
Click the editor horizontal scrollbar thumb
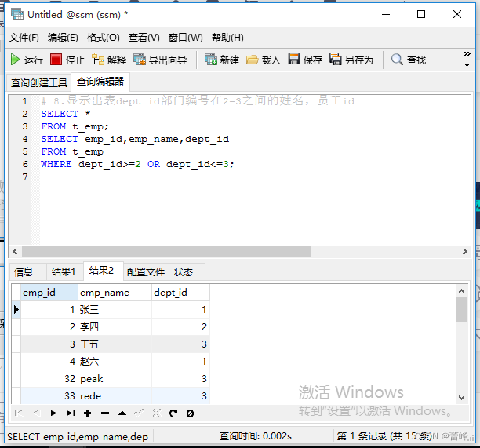[166, 251]
